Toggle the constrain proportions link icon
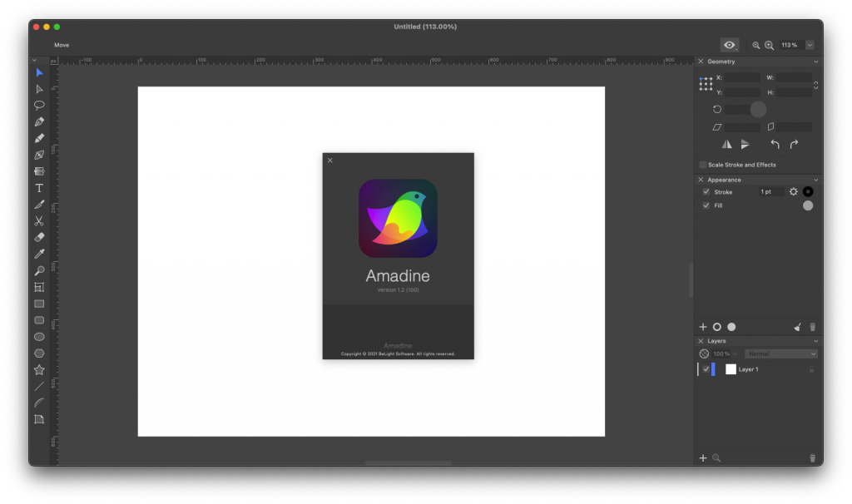The image size is (852, 504). pyautogui.click(x=815, y=86)
